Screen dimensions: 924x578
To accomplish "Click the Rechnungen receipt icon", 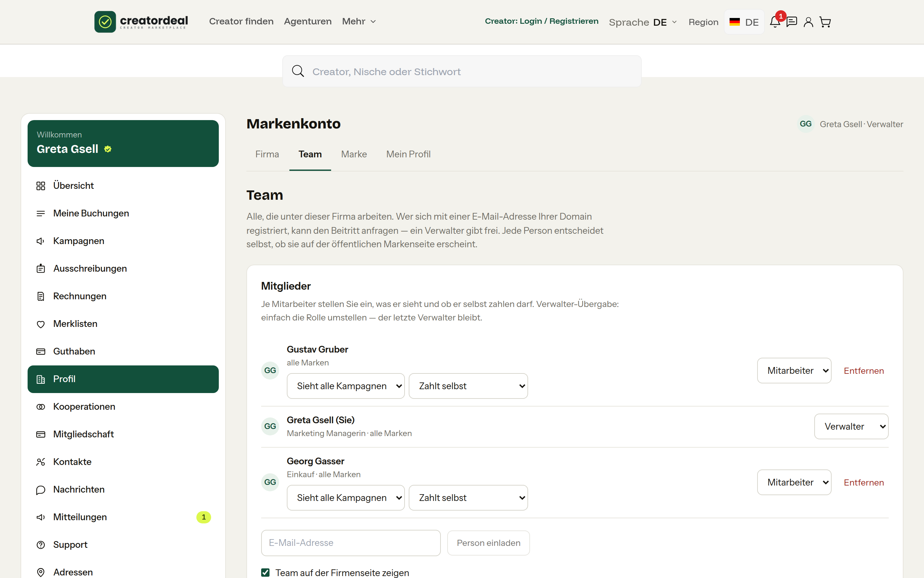I will click(x=41, y=296).
